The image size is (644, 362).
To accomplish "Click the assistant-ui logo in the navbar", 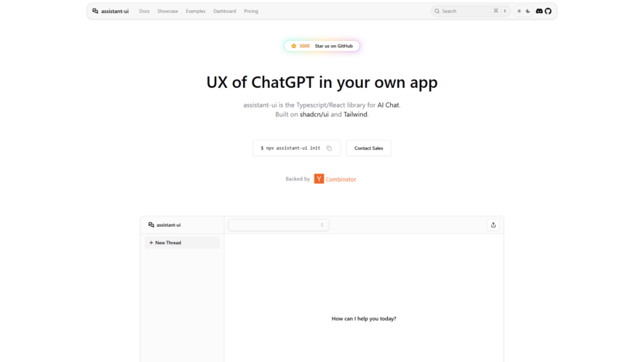I will [x=111, y=11].
